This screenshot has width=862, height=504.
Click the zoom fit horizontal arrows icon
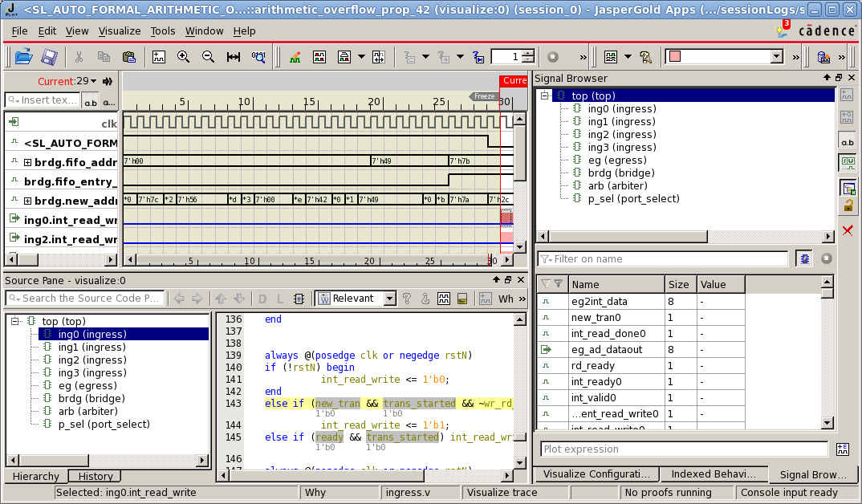coord(233,57)
